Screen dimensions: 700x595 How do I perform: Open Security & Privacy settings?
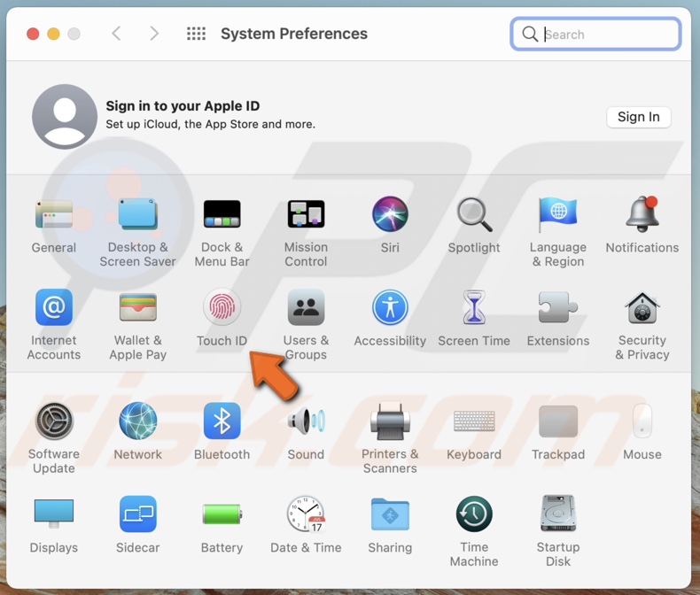coord(642,308)
